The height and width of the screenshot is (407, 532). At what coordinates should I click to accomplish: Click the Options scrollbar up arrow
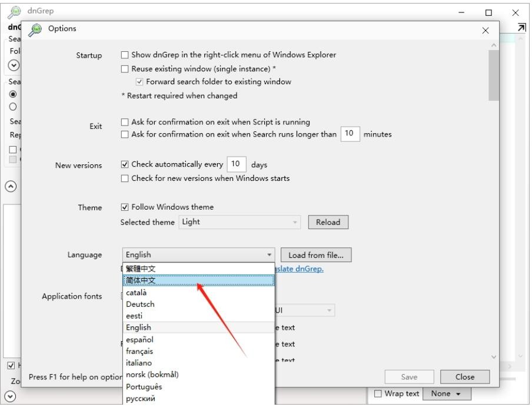[x=494, y=45]
